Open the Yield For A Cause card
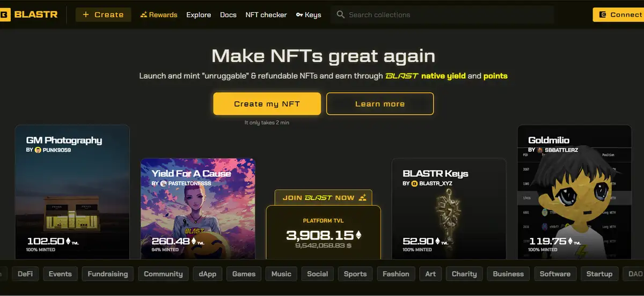 (x=198, y=209)
